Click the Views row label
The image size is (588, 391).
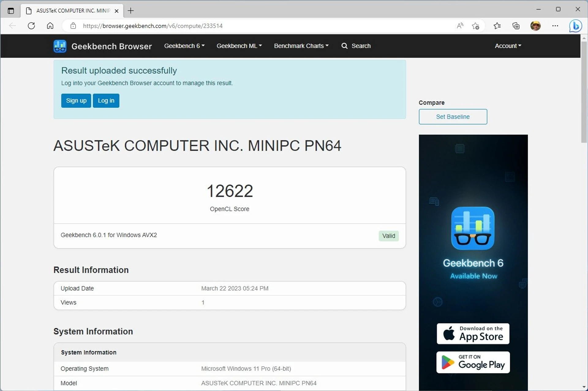[x=69, y=303]
